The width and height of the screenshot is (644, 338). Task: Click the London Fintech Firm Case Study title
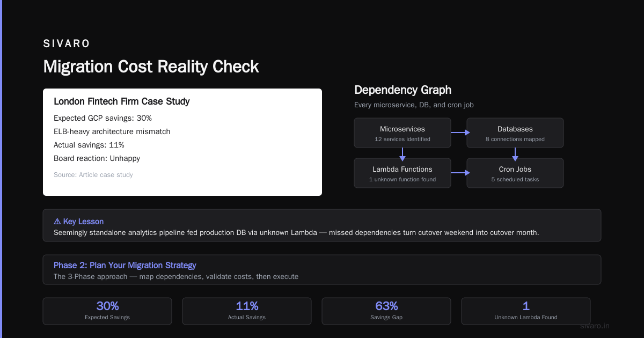point(122,101)
